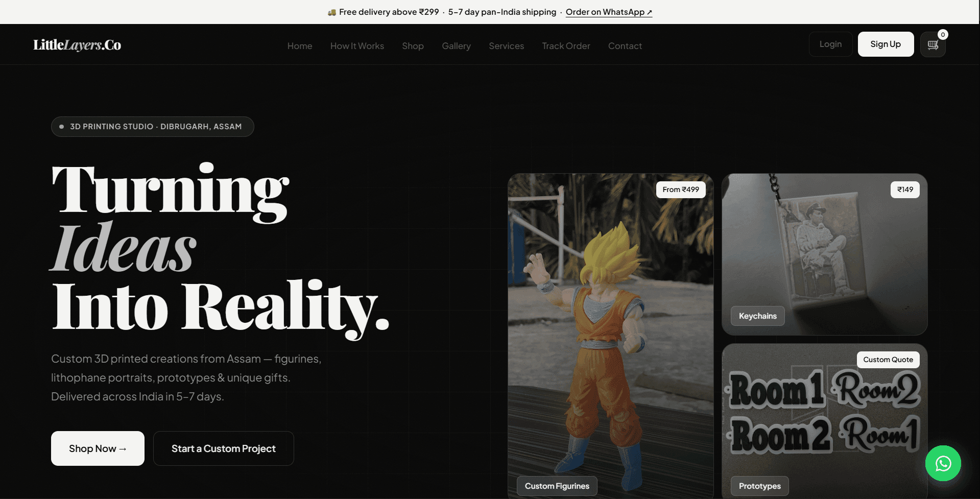980x499 pixels.
Task: Click the Custom 3D printed creations paragraph
Action: click(186, 377)
